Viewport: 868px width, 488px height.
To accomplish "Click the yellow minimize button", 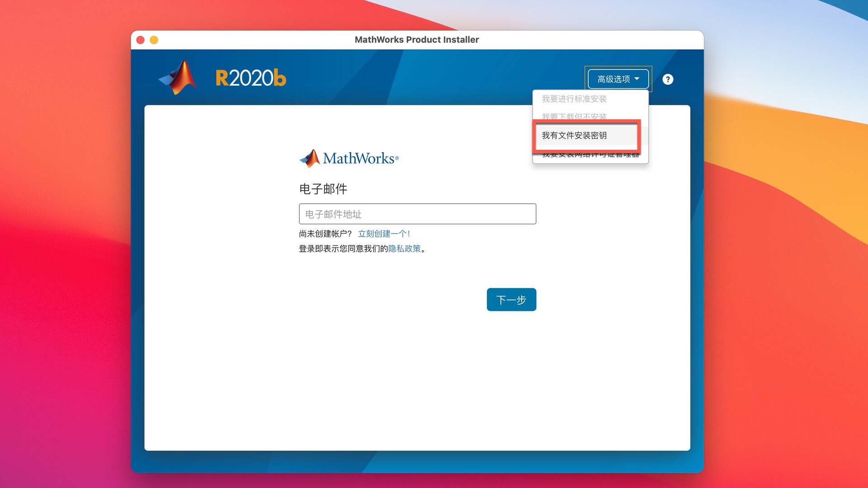I will [154, 40].
